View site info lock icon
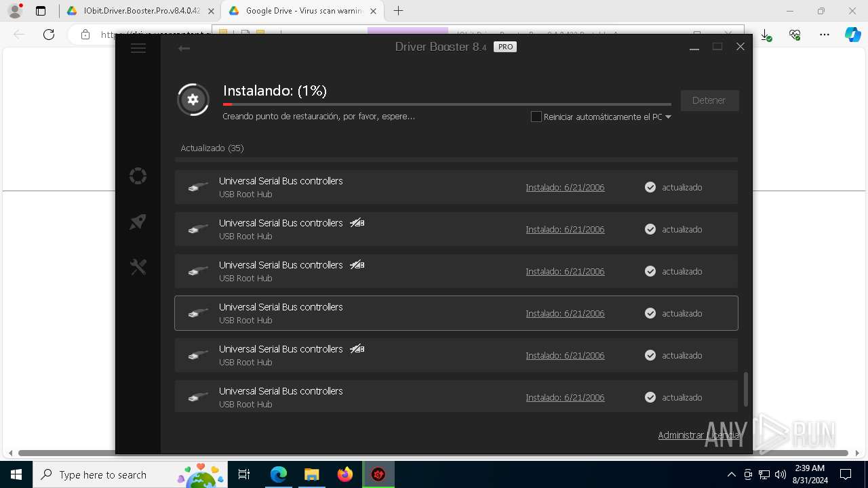Viewport: 868px width, 488px height. pyautogui.click(x=85, y=35)
